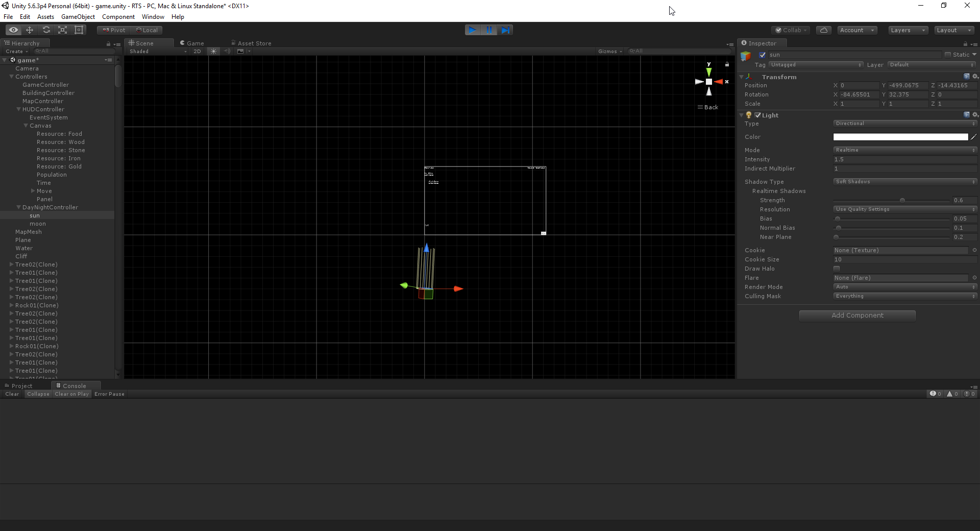Open the light Type dropdown
980x531 pixels.
[x=905, y=124]
